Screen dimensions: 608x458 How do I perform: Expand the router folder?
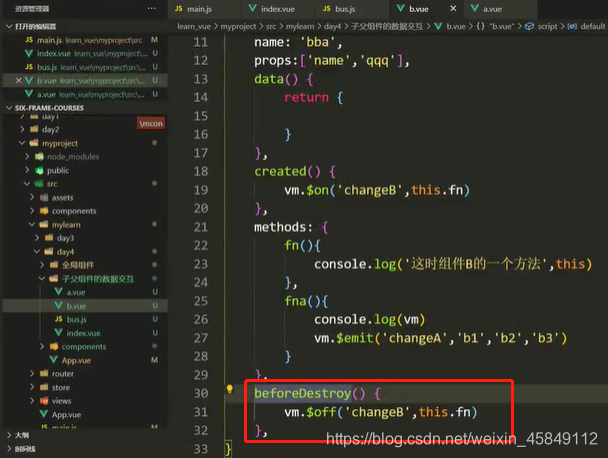click(32, 373)
